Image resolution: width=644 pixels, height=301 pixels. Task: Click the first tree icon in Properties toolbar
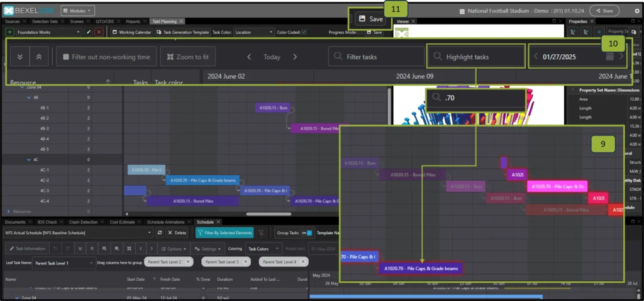click(573, 31)
